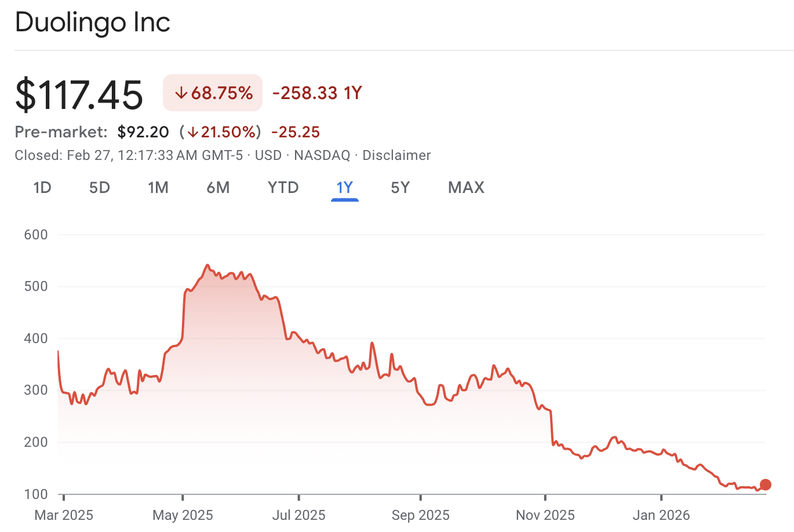The width and height of the screenshot is (794, 532).
Task: Click the pre-market $92.20 price
Action: pos(143,132)
